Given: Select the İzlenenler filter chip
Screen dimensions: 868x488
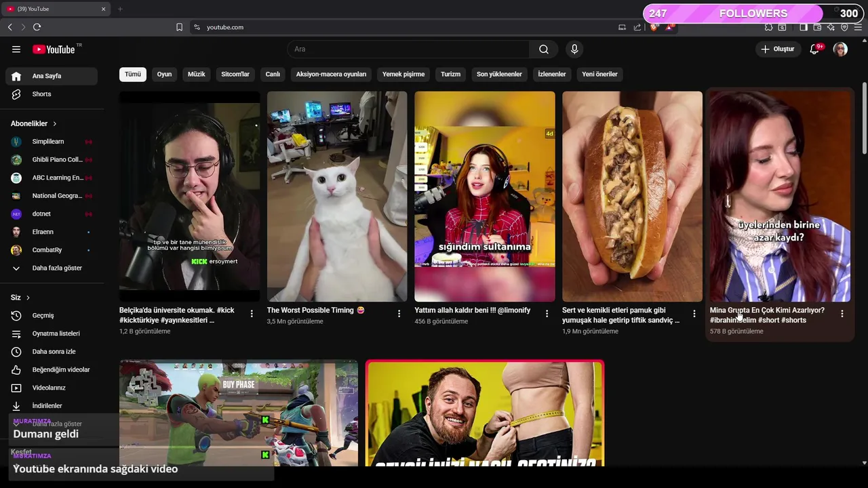Looking at the screenshot, I should click(552, 74).
